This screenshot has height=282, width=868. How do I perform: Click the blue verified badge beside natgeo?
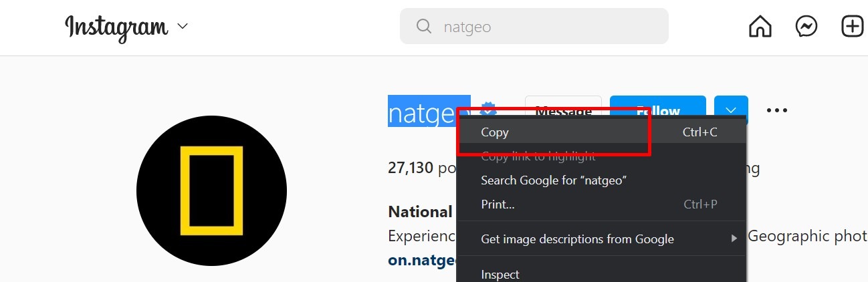487,108
